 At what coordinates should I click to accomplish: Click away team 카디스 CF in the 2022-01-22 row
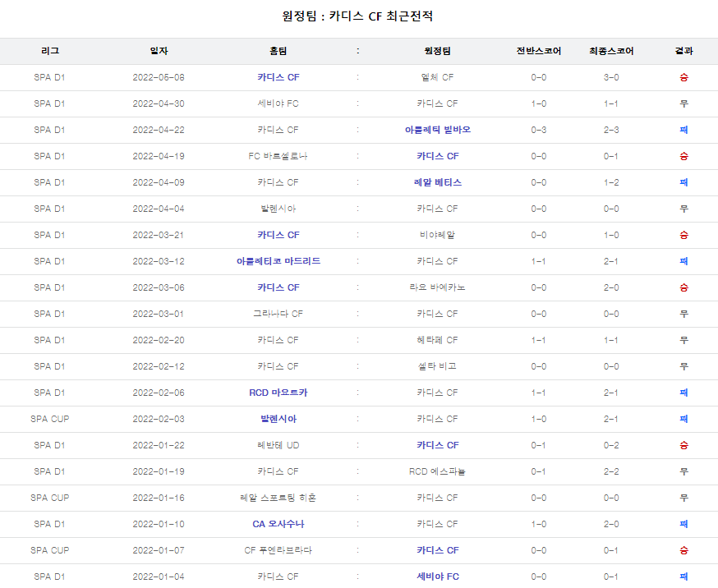click(x=437, y=445)
